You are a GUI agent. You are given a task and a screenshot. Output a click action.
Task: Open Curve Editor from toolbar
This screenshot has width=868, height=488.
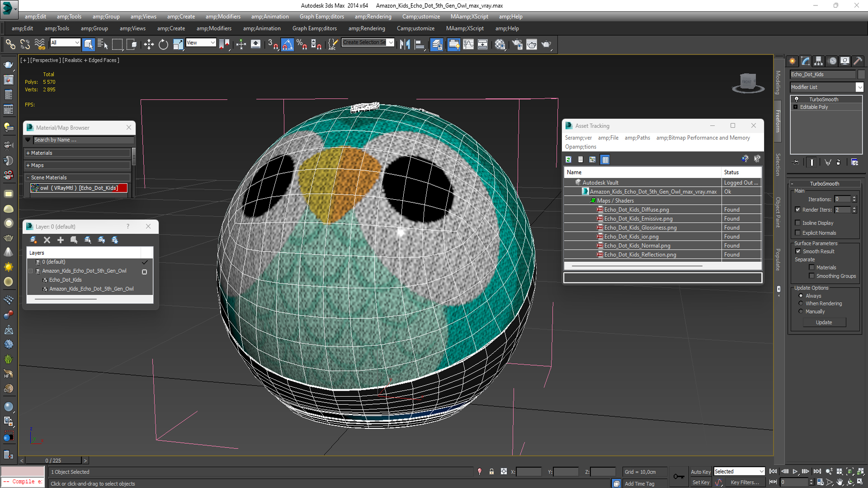(x=468, y=44)
